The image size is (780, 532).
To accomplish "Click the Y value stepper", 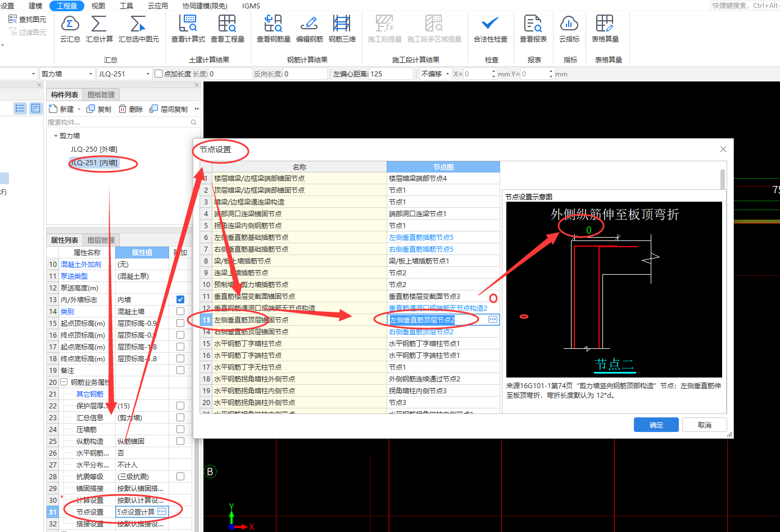I will (551, 74).
